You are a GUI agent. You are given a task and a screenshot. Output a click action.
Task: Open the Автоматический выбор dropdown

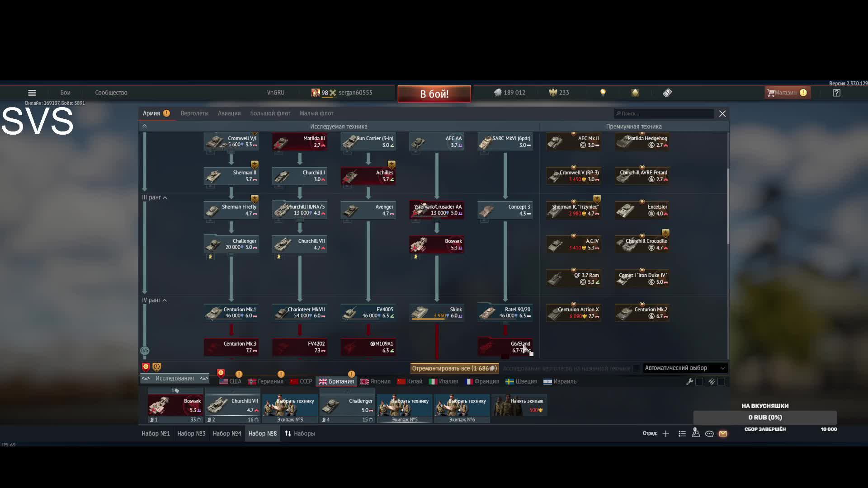coord(684,368)
